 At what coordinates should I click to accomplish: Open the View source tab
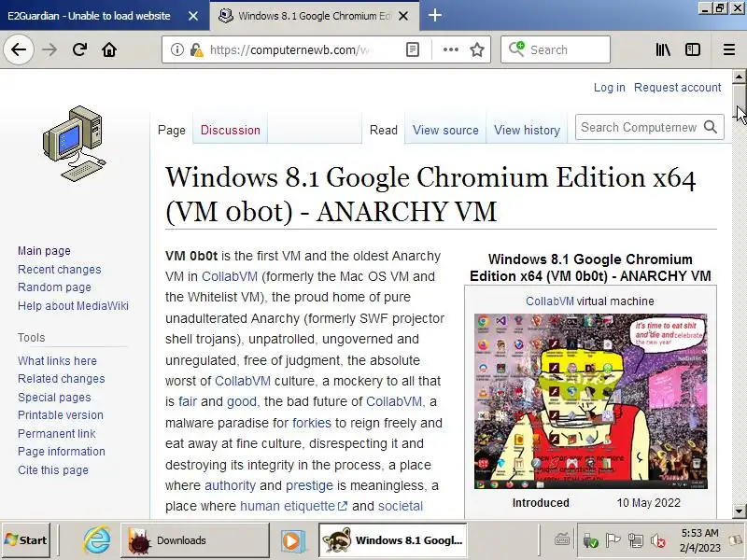(445, 130)
